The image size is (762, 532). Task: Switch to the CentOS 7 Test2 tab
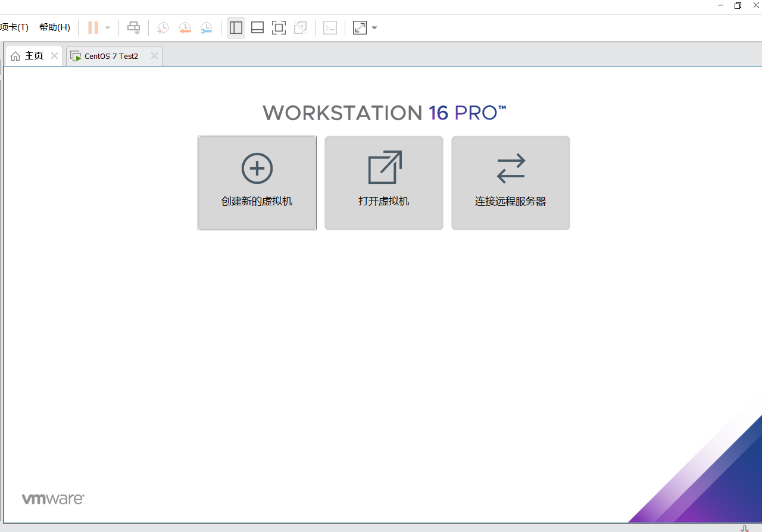point(114,56)
